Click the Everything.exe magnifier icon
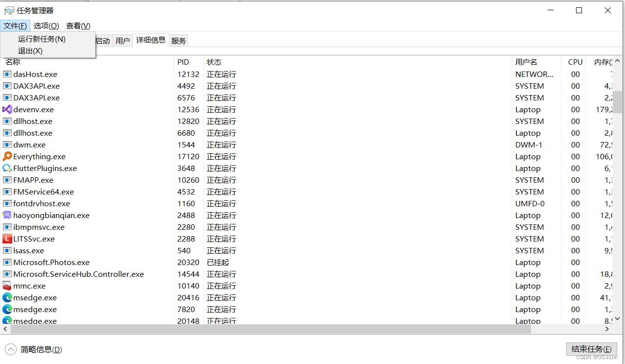625x364 pixels. [x=7, y=157]
